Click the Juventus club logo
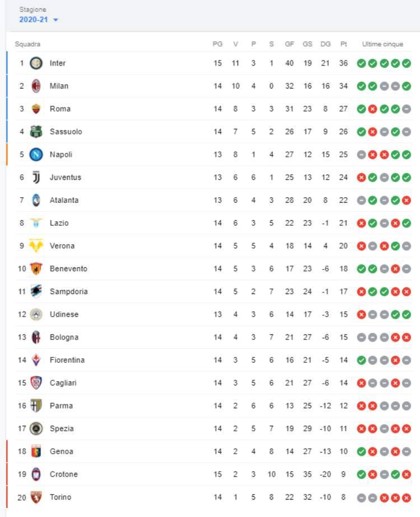The image size is (420, 517). [x=36, y=177]
